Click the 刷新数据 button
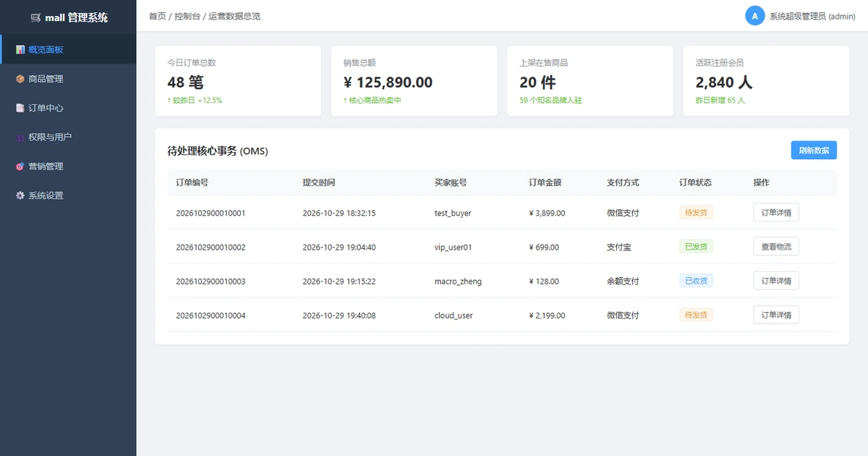Viewport: 868px width, 456px height. click(814, 151)
